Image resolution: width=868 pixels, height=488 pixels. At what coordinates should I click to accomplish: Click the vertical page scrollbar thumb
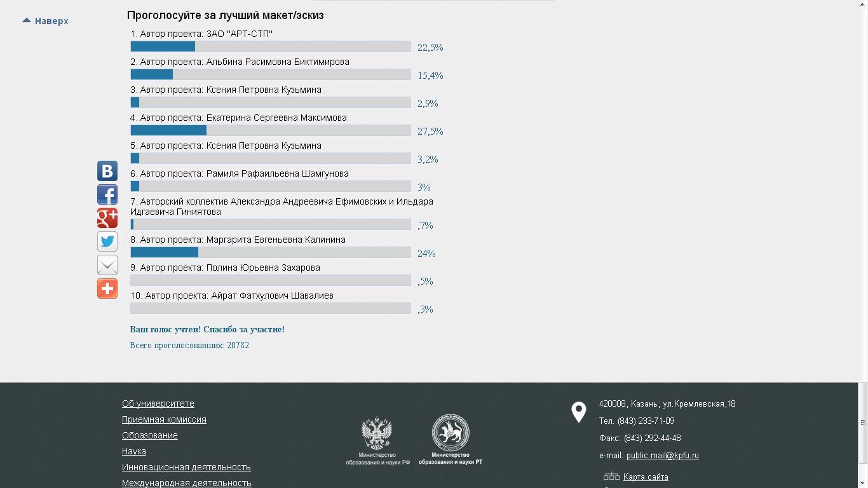click(x=863, y=423)
